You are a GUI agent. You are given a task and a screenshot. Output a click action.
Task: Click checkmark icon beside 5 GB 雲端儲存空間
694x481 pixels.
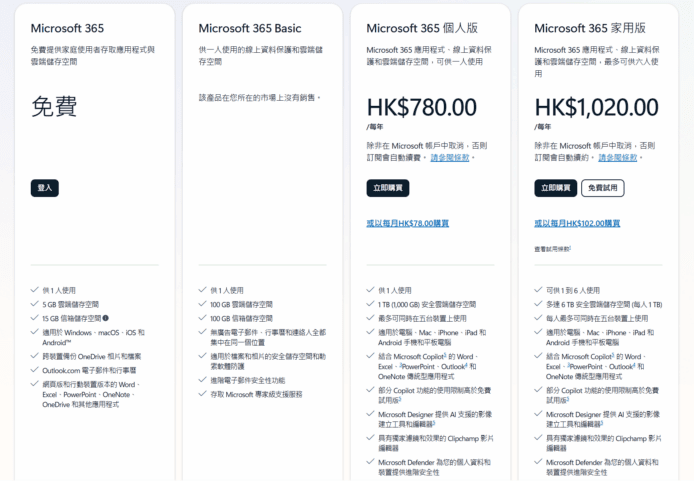coord(34,304)
